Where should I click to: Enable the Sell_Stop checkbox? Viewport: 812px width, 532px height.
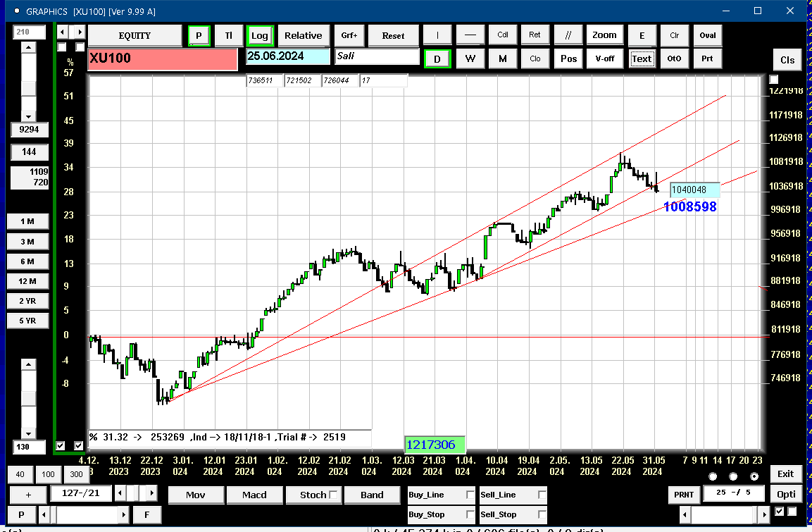click(542, 514)
